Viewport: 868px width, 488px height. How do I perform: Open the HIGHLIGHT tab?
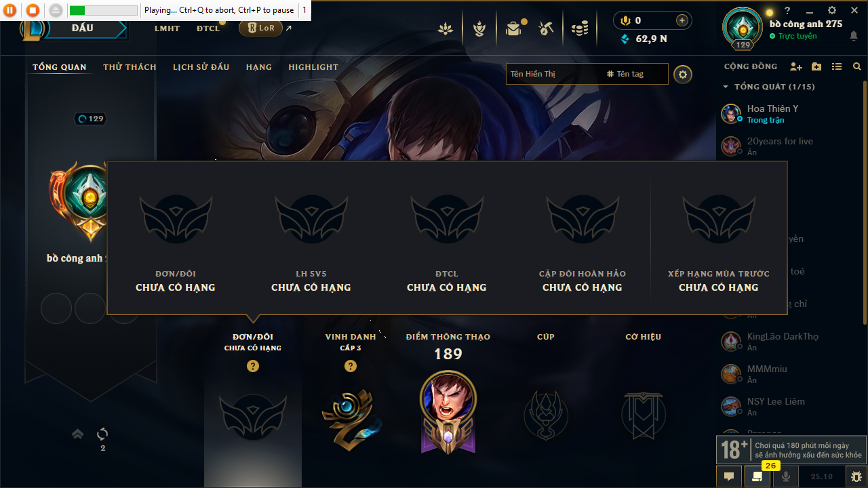[x=313, y=67]
